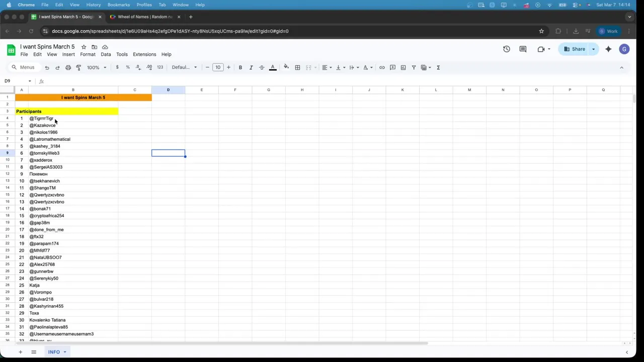
Task: Open the comments panel icon
Action: pyautogui.click(x=523, y=49)
